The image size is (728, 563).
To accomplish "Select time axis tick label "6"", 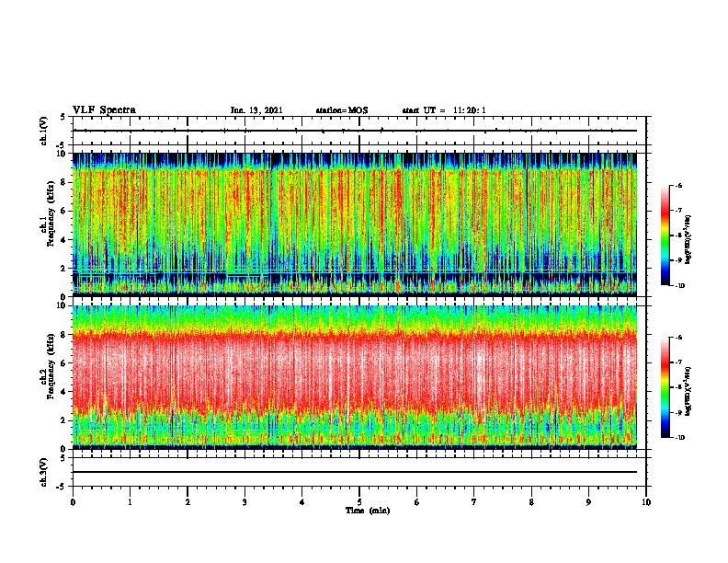I will 417,502.
